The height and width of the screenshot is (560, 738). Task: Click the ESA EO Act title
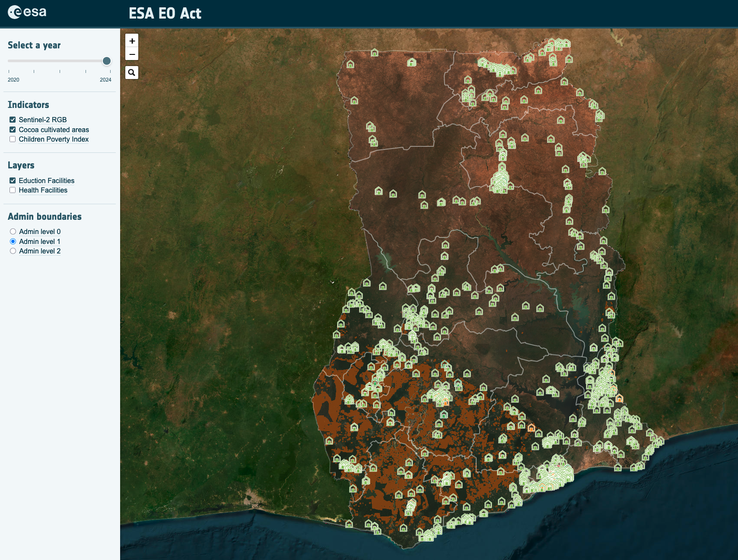(x=165, y=13)
